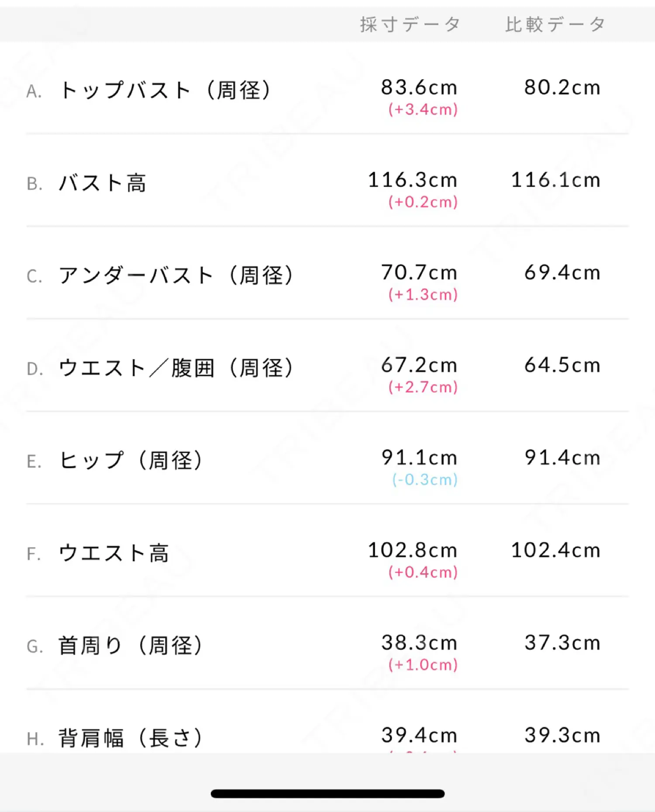Click the 80.2cm comparison value
655x812 pixels.
(562, 87)
